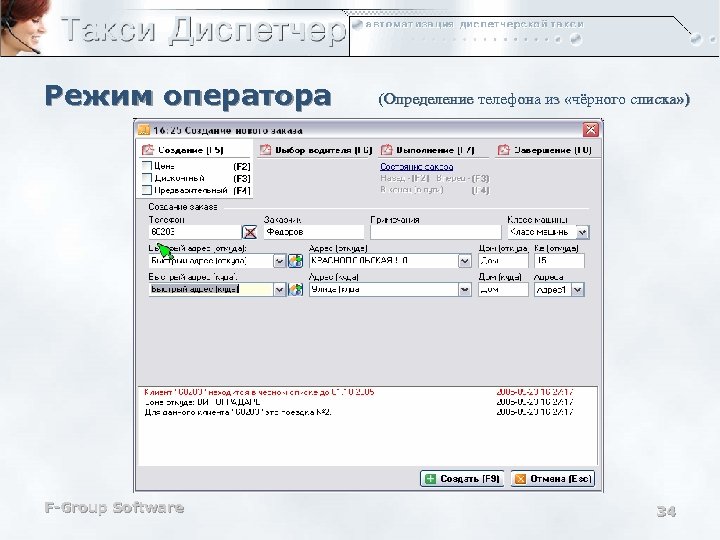Switch to the Создание (F5) tab

pos(195,150)
